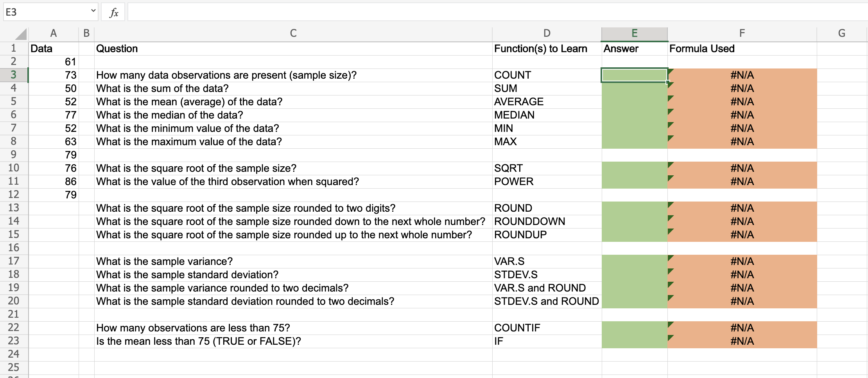This screenshot has width=868, height=378.
Task: Select the data cell containing 86
Action: (x=54, y=182)
